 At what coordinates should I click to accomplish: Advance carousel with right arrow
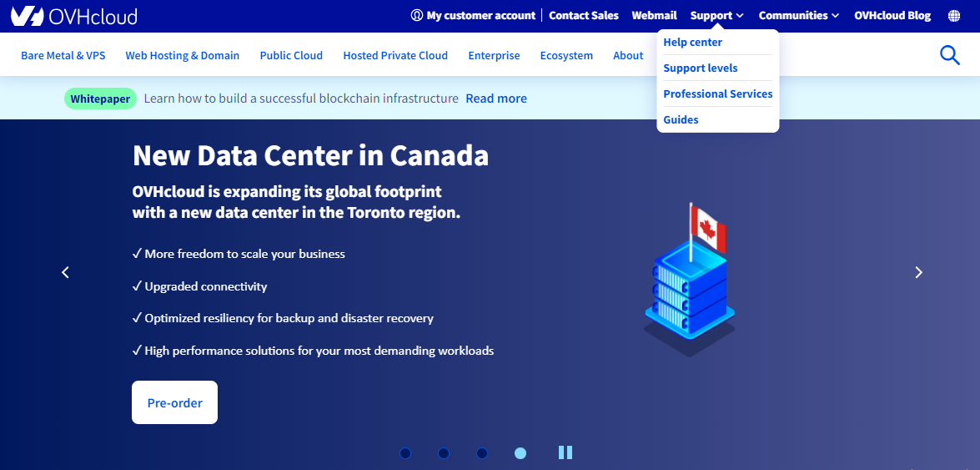coord(918,272)
